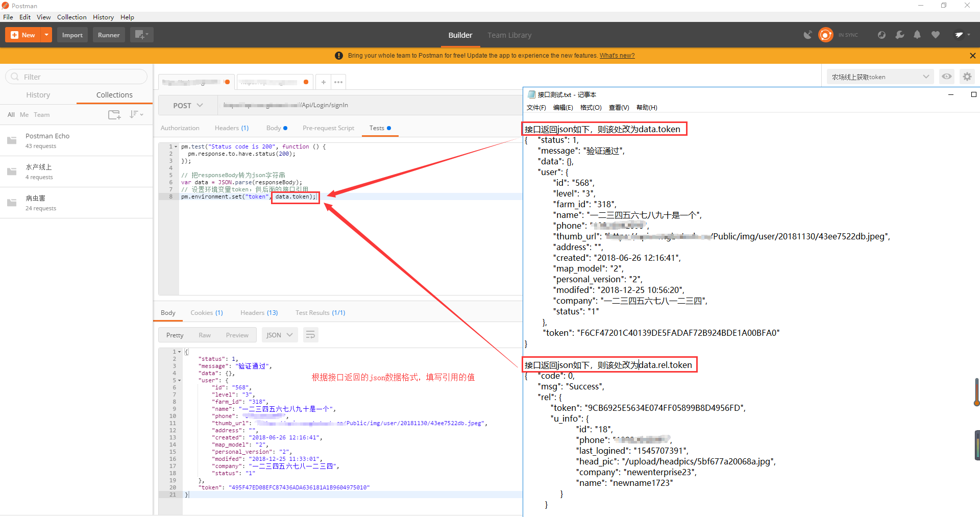Open notifications bell icon
Image resolution: width=980 pixels, height=517 pixels.
(x=917, y=35)
